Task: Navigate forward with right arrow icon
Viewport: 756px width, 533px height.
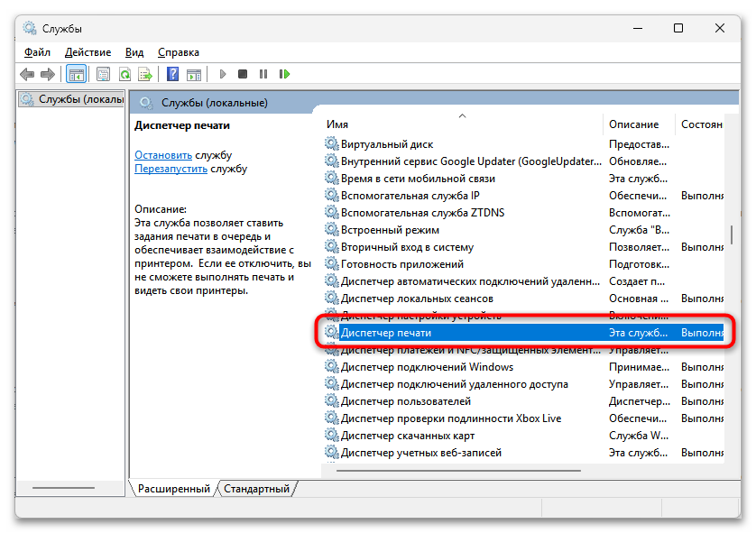Action: (x=48, y=73)
